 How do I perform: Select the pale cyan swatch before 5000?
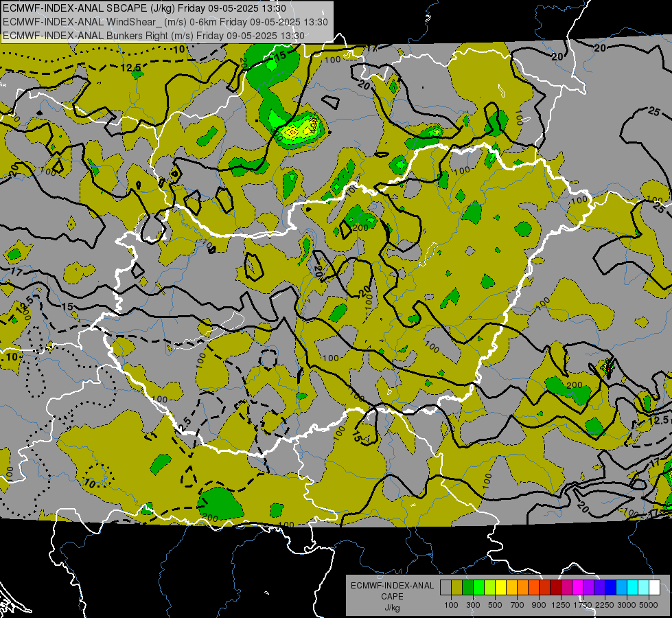point(643,588)
